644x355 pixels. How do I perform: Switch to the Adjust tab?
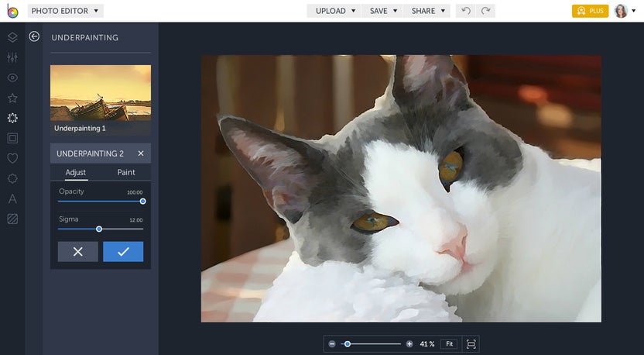(76, 172)
